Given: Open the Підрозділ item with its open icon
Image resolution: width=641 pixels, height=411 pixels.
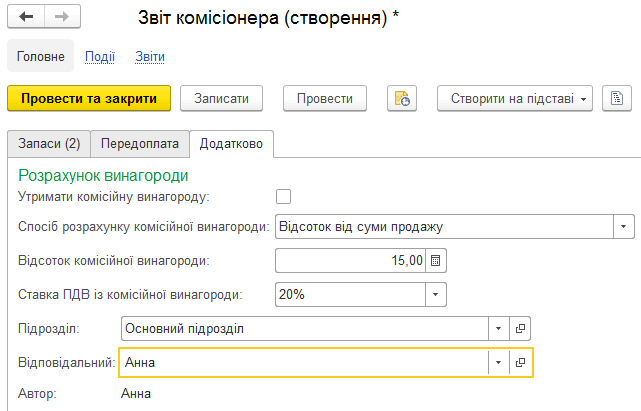Looking at the screenshot, I should pyautogui.click(x=520, y=328).
